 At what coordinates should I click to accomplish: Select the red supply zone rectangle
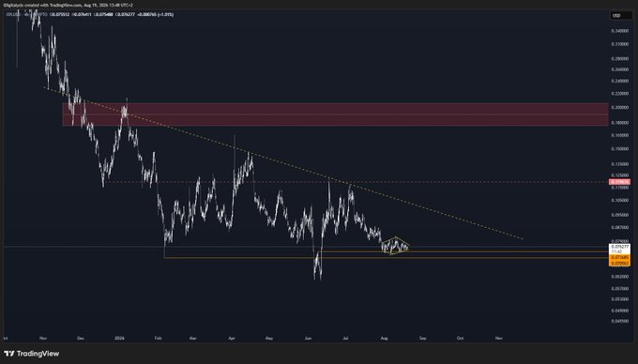tap(335, 114)
